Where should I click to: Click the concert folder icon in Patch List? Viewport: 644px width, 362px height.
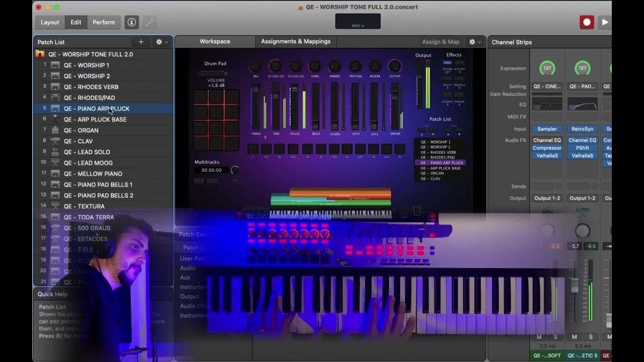(x=40, y=54)
